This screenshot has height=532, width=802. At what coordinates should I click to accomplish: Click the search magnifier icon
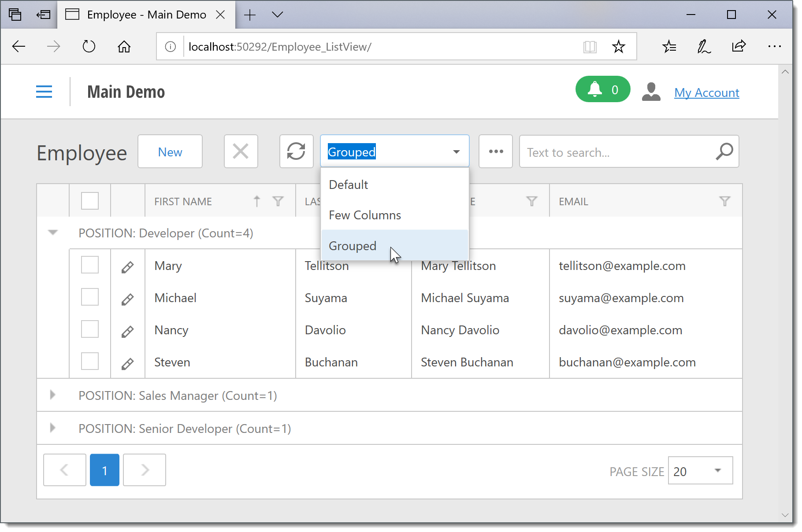(x=724, y=151)
